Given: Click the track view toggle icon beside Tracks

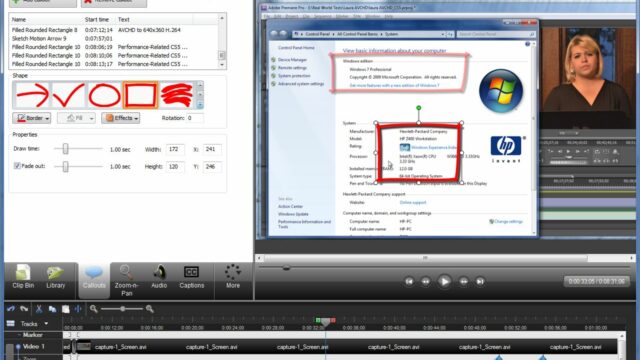Looking at the screenshot, I should pos(11,324).
